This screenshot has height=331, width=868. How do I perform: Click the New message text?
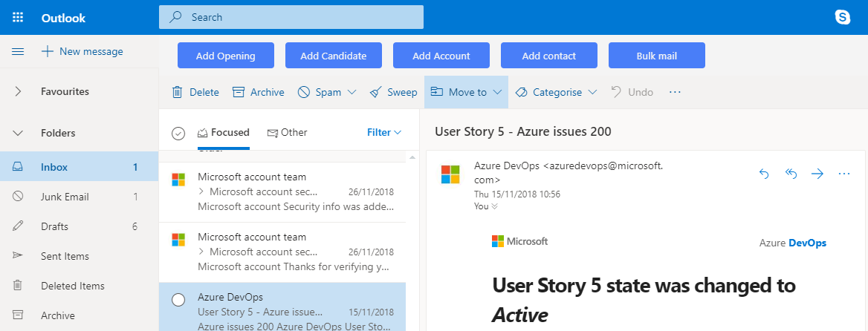tap(91, 51)
